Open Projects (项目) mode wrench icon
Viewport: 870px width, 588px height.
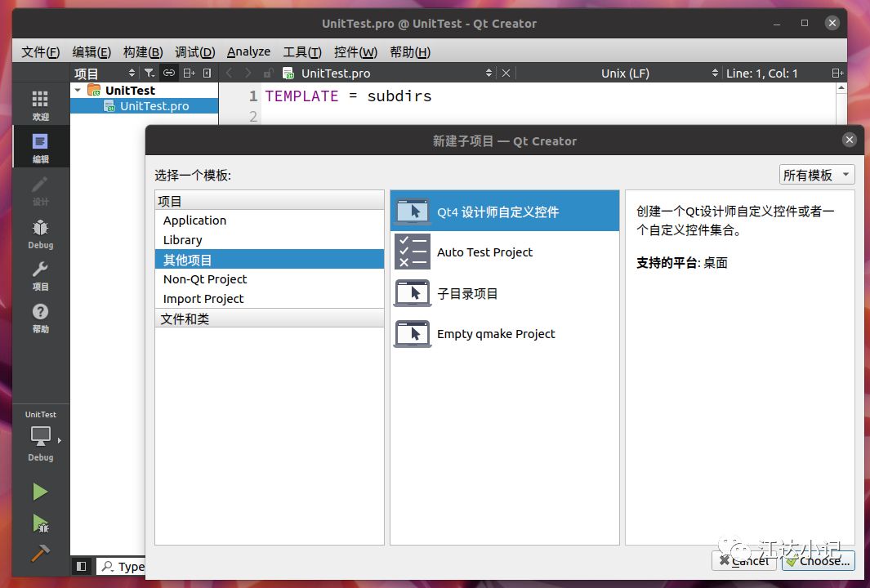click(x=41, y=276)
